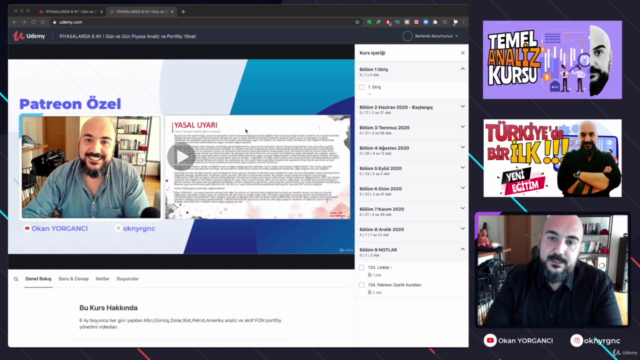The height and width of the screenshot is (360, 640).
Task: Click the document icon under 133. Linkler
Action: pyautogui.click(x=370, y=275)
